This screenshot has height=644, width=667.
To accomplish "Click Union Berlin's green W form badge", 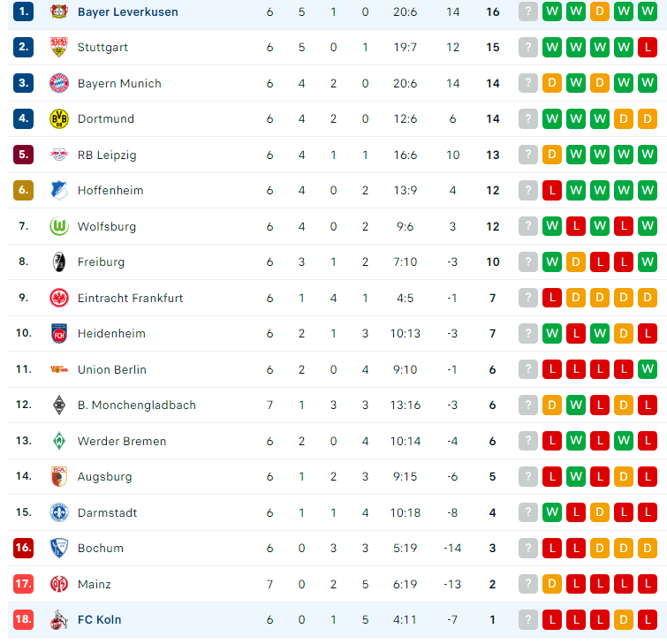I will (648, 368).
